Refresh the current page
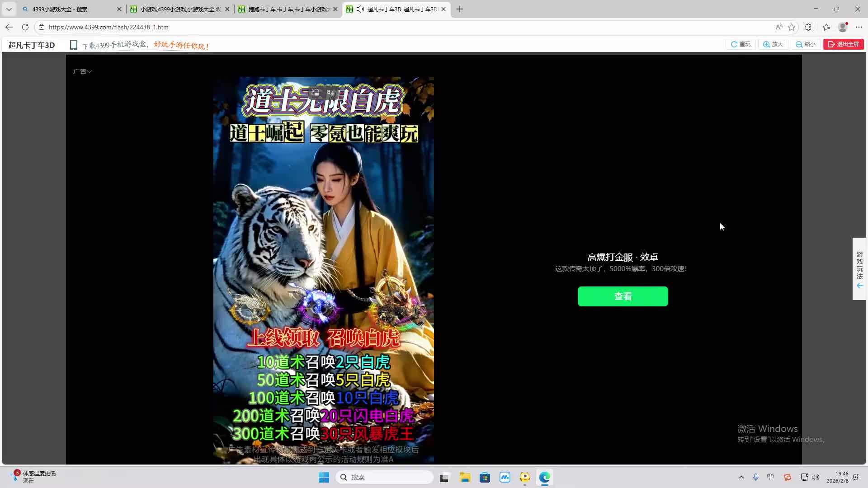The image size is (868, 488). (x=25, y=27)
